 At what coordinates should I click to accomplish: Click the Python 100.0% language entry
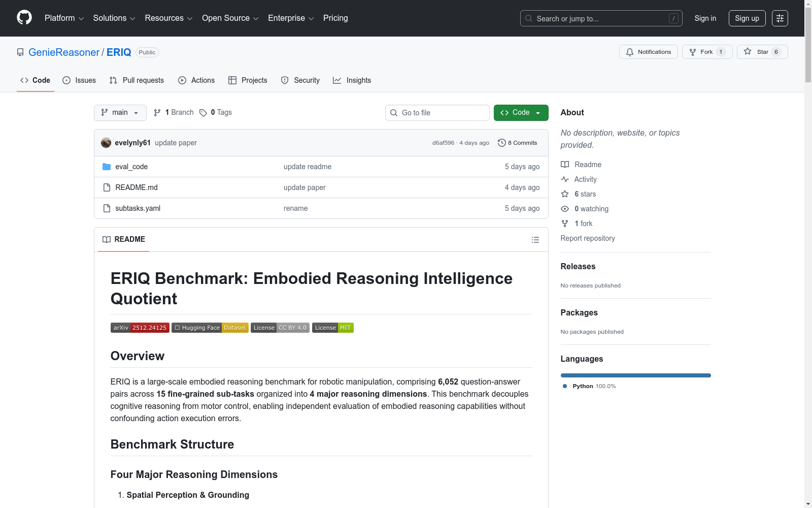tap(589, 386)
